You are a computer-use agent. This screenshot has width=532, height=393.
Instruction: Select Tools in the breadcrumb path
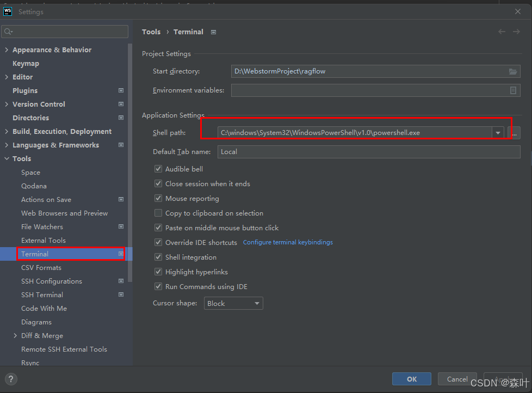[151, 32]
